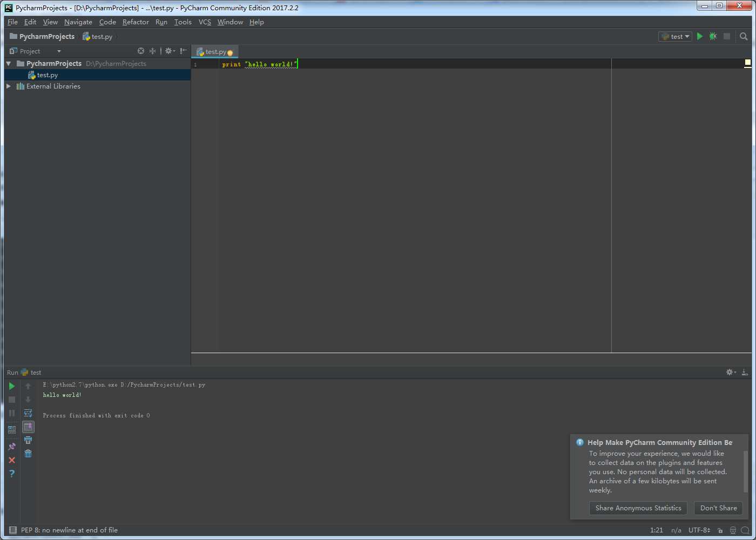Open Run panel help question mark
This screenshot has height=540, width=756.
(x=12, y=474)
